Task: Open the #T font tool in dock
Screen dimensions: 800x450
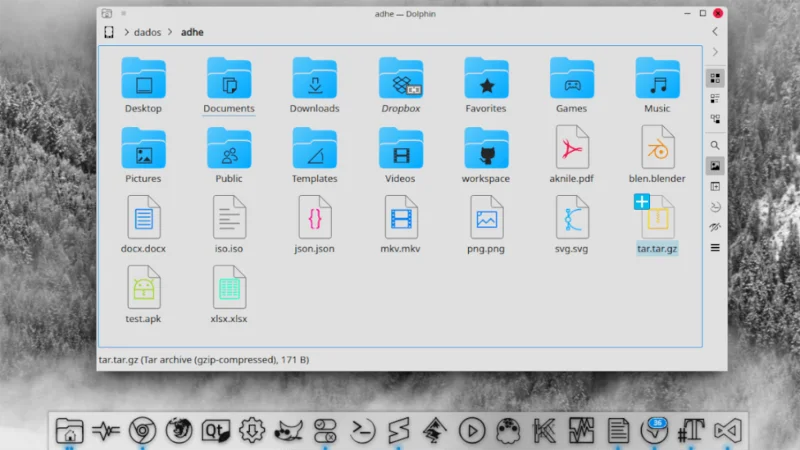Action: coord(691,431)
